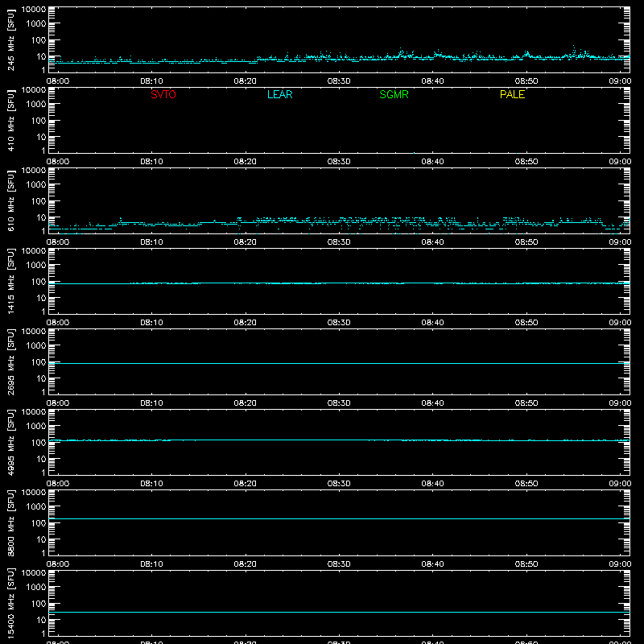Click the 100 tick on 4995 MHz axis
Screen dimensions: 644x644
(39, 443)
